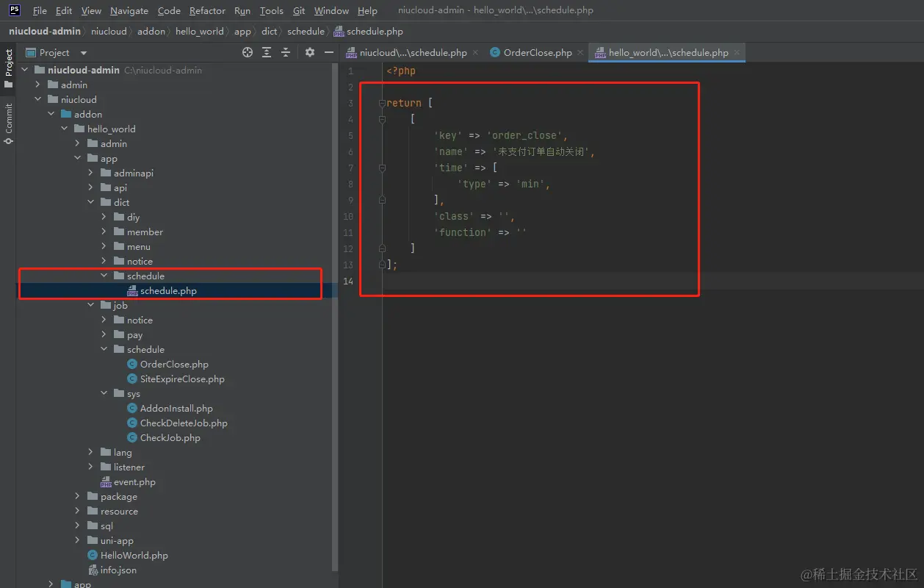Select opened file locate target icon
Screen dimensions: 924x588
click(x=248, y=52)
